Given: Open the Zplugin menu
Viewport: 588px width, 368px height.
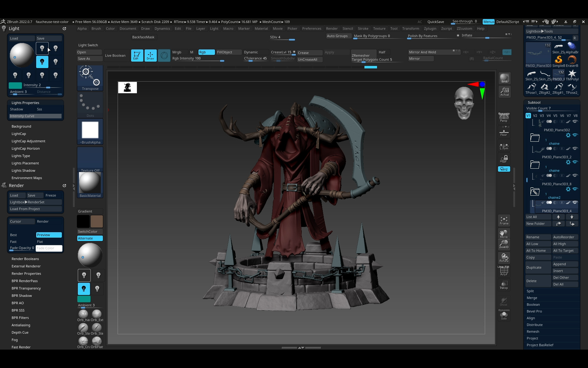Looking at the screenshot, I should 430,29.
